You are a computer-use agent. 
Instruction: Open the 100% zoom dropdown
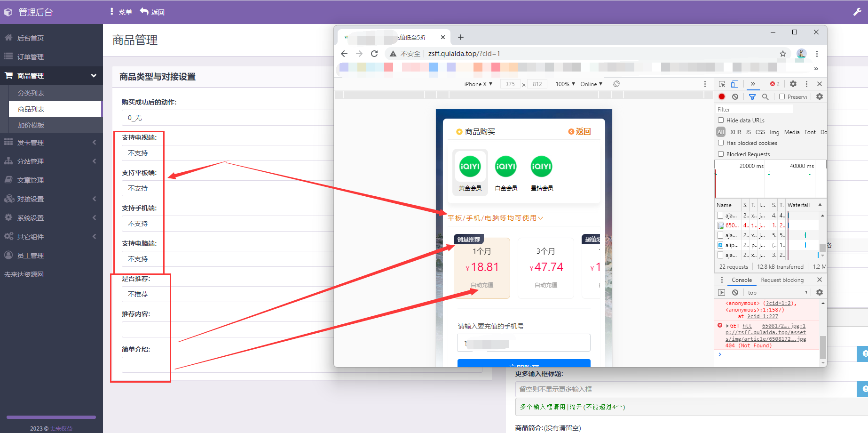point(565,84)
